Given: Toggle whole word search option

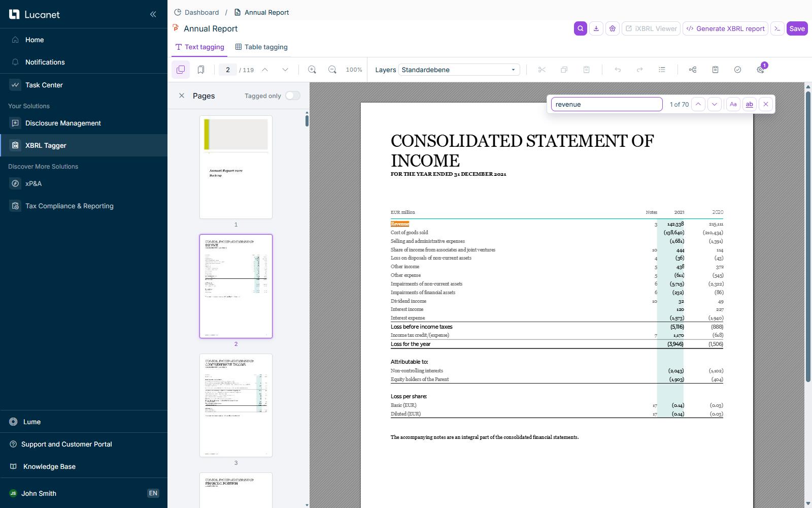Looking at the screenshot, I should coord(750,104).
